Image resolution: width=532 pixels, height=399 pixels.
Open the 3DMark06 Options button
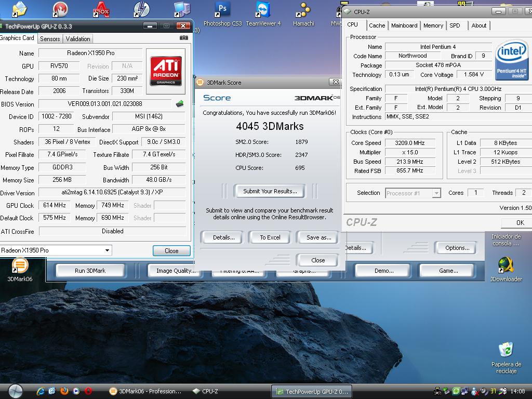click(x=457, y=248)
